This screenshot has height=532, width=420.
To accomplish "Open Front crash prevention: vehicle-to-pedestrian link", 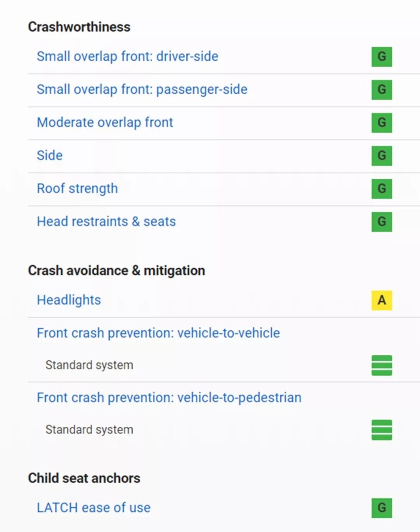I will (x=169, y=397).
